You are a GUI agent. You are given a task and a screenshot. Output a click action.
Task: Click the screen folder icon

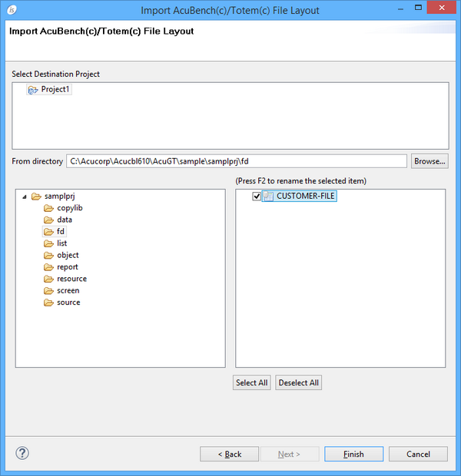[x=48, y=291]
